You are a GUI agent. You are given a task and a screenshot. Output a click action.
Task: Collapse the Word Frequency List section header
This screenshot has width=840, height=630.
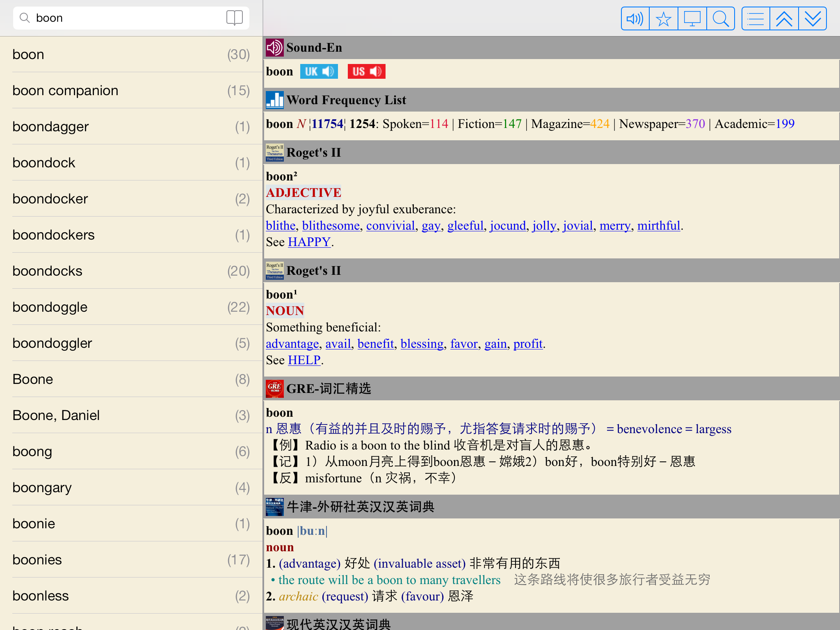(552, 100)
